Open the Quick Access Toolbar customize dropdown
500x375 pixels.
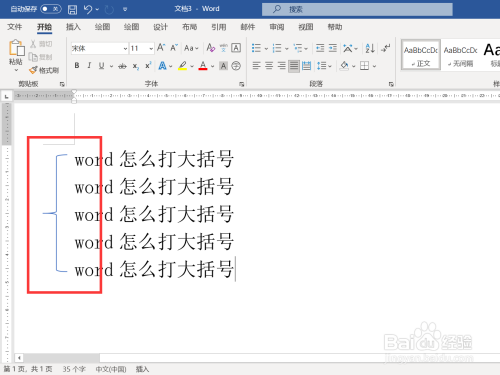[x=125, y=9]
